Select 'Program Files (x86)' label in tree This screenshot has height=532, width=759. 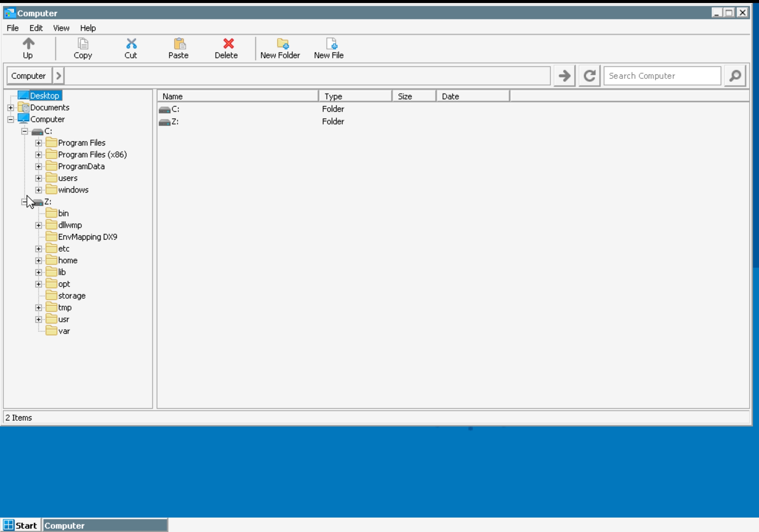[x=92, y=155]
